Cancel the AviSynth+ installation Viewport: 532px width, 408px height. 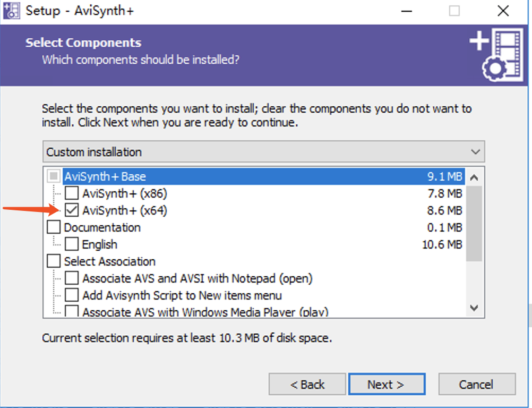(x=477, y=384)
